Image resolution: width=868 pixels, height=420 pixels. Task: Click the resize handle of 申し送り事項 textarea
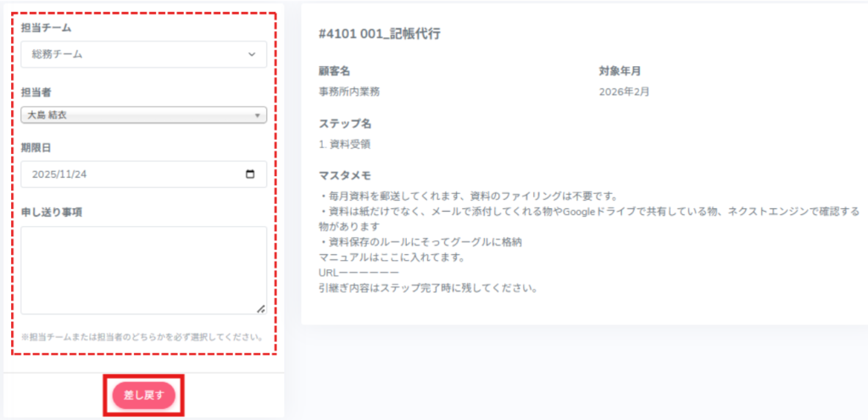click(x=260, y=308)
